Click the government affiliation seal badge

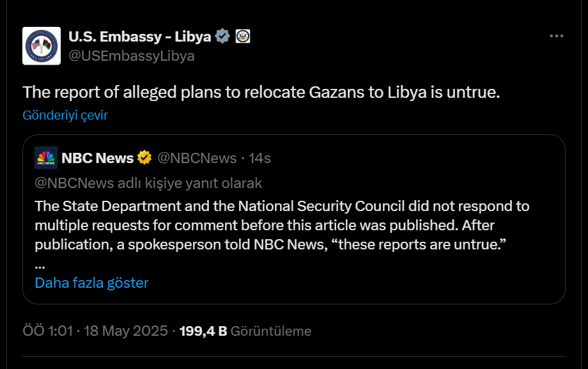(x=243, y=36)
